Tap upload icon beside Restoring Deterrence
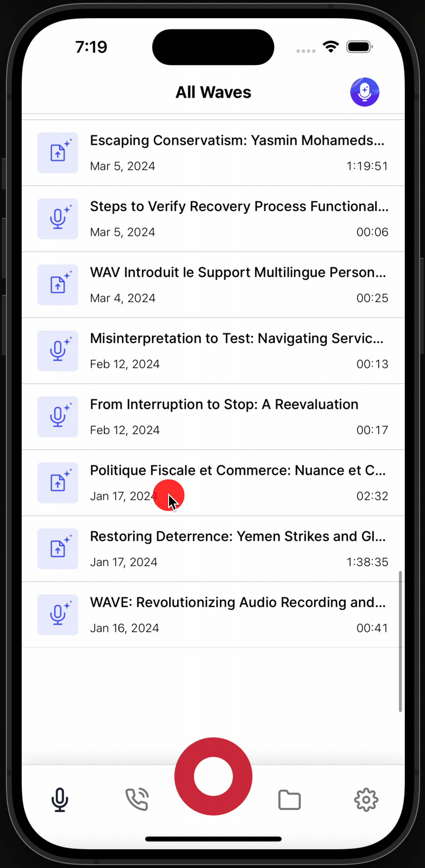425x868 pixels. pos(58,548)
